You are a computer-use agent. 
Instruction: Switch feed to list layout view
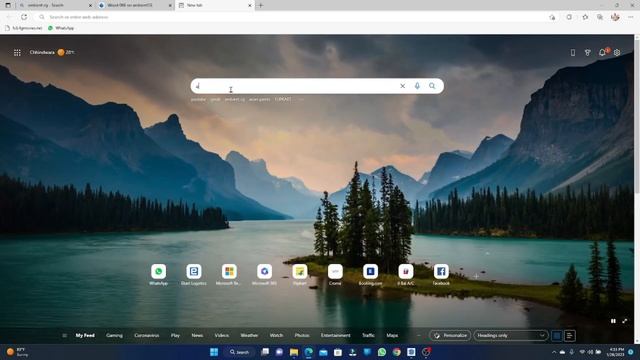pyautogui.click(x=570, y=336)
